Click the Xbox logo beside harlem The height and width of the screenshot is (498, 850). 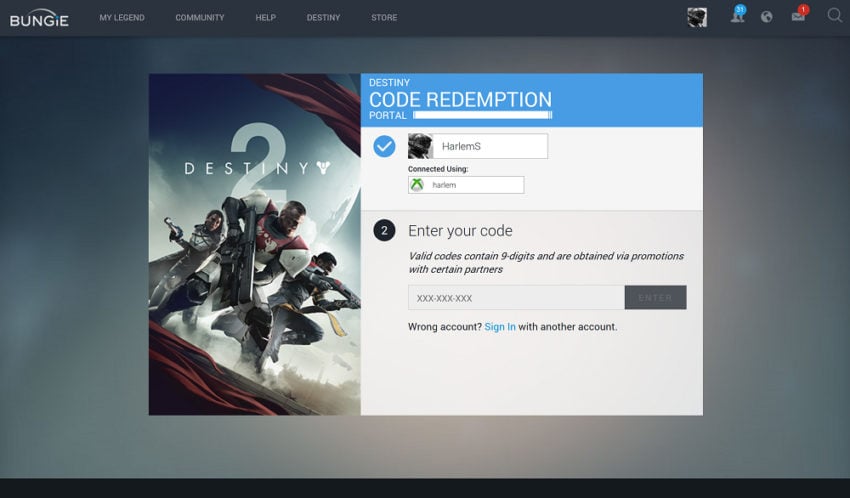tap(417, 185)
